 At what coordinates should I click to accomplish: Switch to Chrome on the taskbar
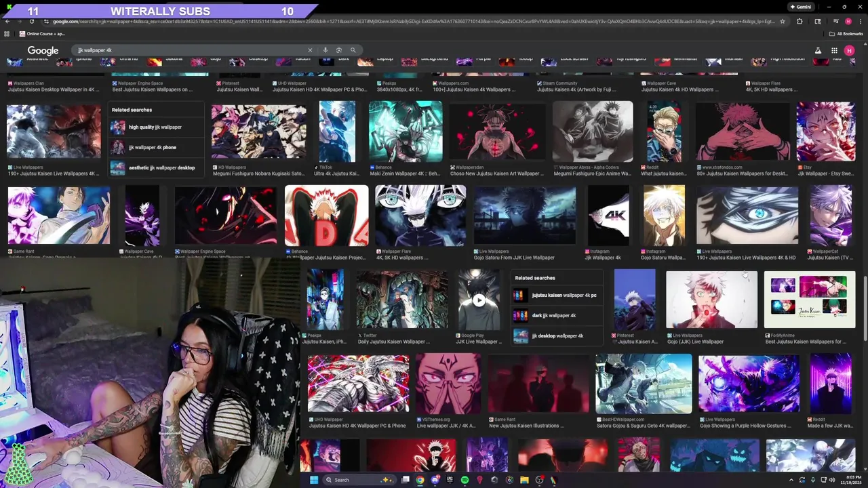click(420, 480)
